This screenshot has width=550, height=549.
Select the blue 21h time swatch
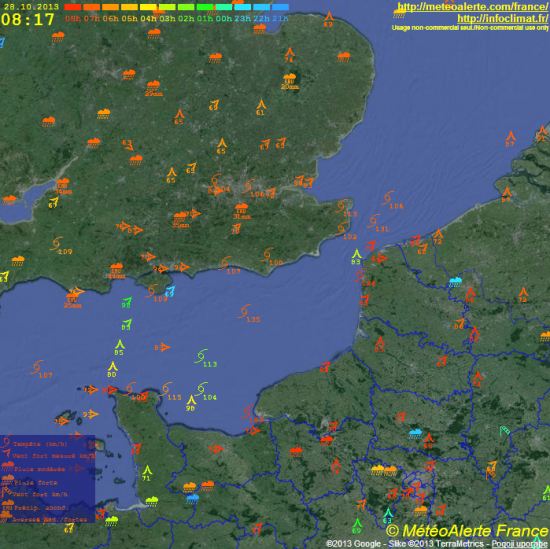pyautogui.click(x=280, y=7)
